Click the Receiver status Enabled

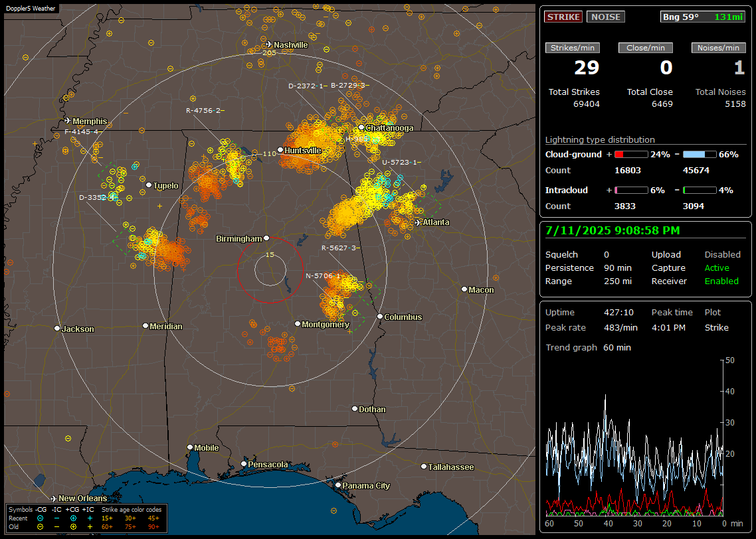point(721,281)
